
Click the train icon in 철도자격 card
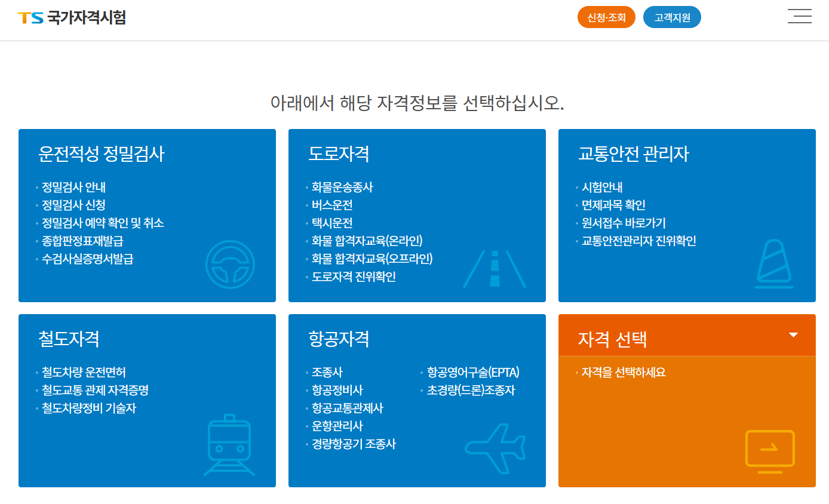(229, 445)
